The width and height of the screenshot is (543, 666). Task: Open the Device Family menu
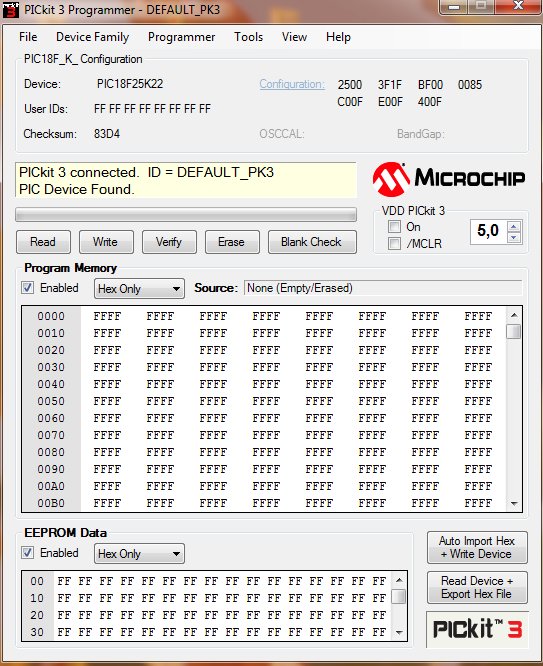point(93,37)
